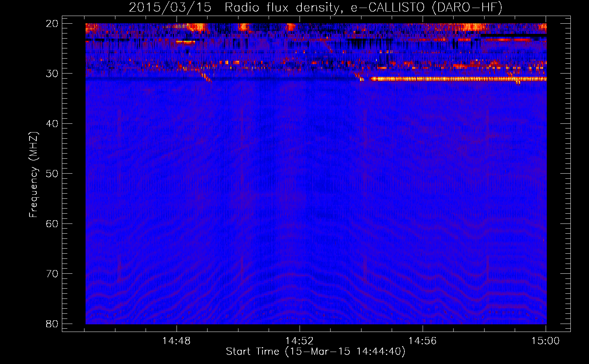Click the 15:00 time tick label
The height and width of the screenshot is (364, 589).
[545, 341]
